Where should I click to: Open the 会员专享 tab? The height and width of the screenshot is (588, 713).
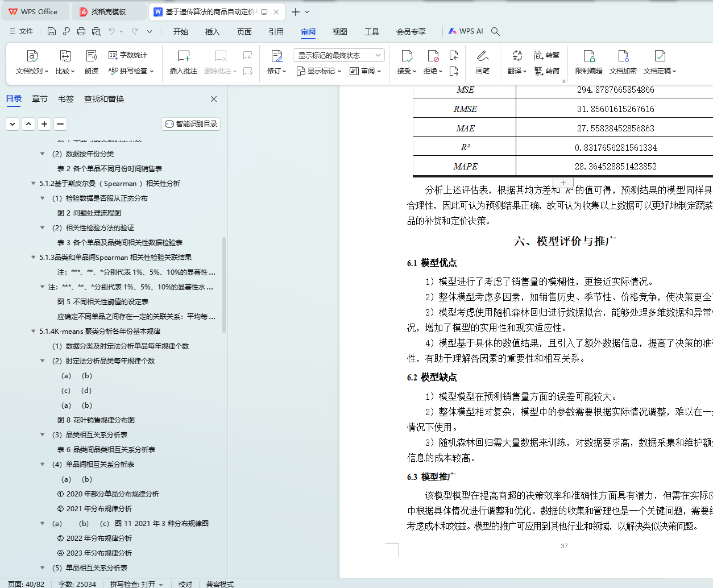[x=411, y=32]
